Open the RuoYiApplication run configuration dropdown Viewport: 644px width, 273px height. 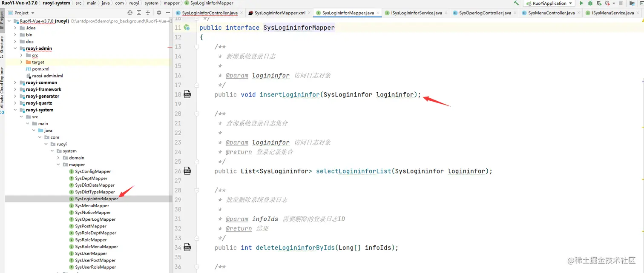[549, 3]
